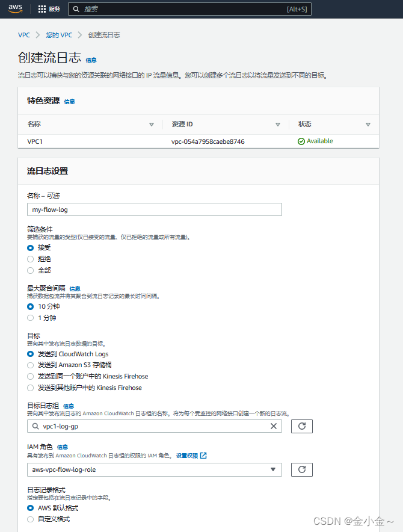Select 全部 filter radio button
This screenshot has width=403, height=532.
[x=31, y=270]
